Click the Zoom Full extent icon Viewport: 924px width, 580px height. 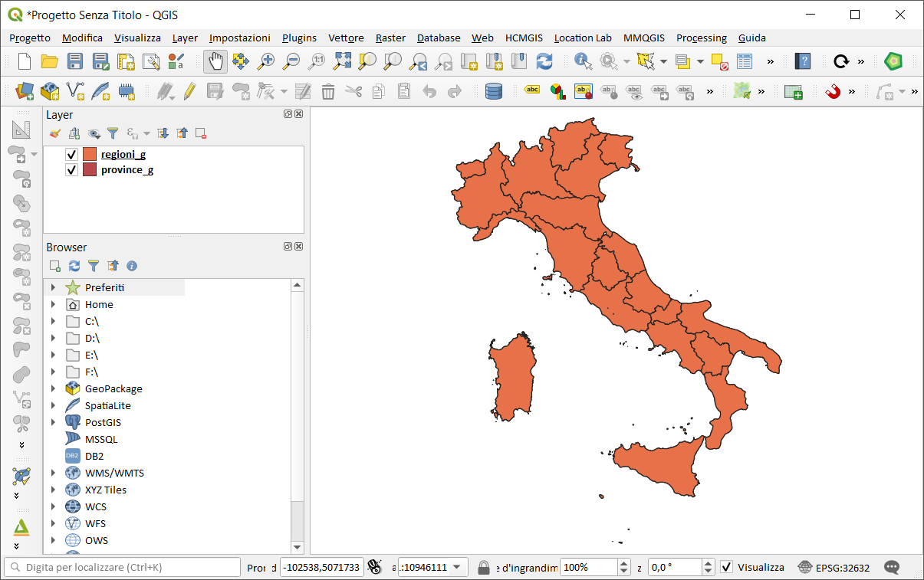[342, 61]
